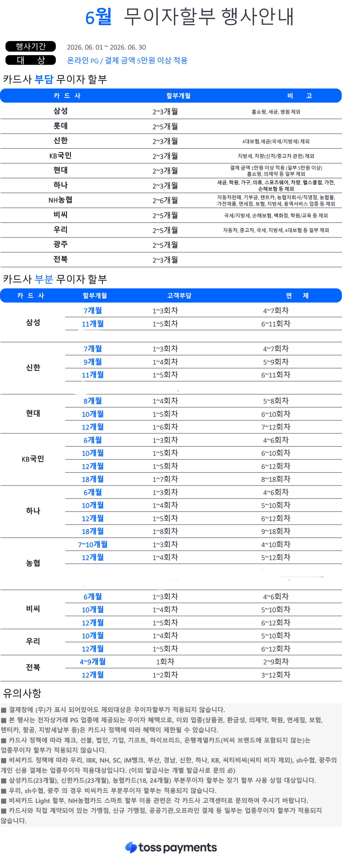This screenshot has height=868, width=342.
Task: Click the date range '2026. 06. 01 ~ 2026. 06. 30'
Action: point(106,47)
